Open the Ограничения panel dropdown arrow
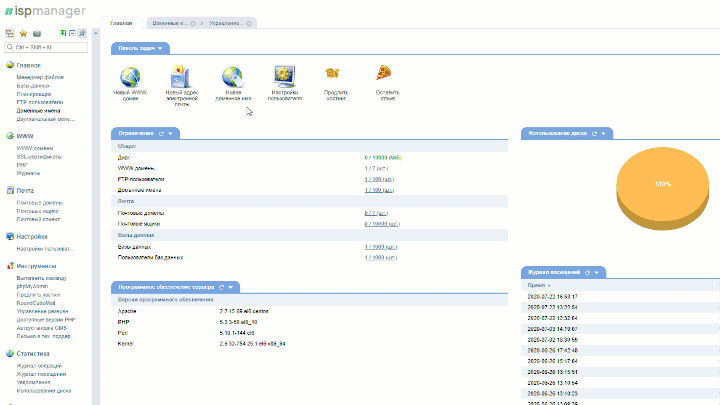 [x=170, y=134]
